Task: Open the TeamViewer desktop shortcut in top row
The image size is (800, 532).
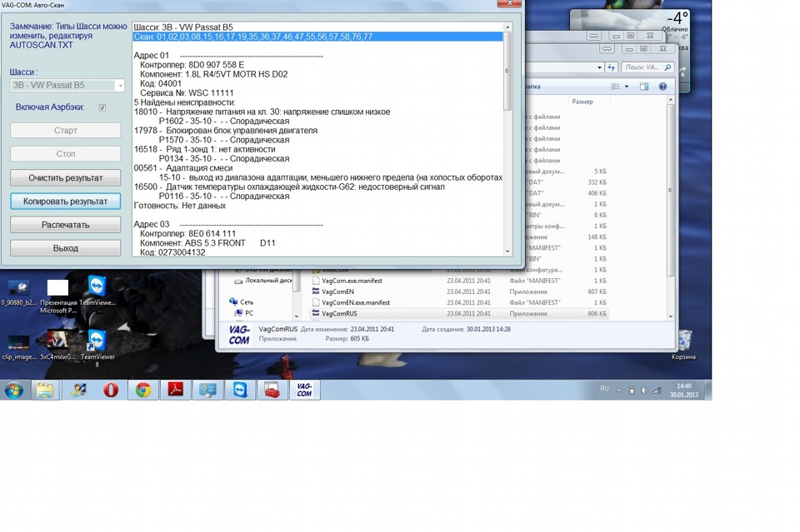Action: 97,291
